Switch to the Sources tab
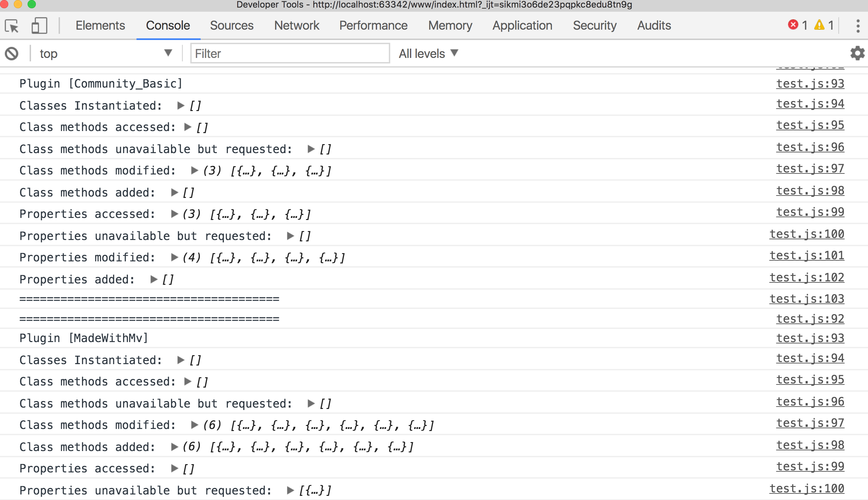The height and width of the screenshot is (500, 868). [x=232, y=25]
